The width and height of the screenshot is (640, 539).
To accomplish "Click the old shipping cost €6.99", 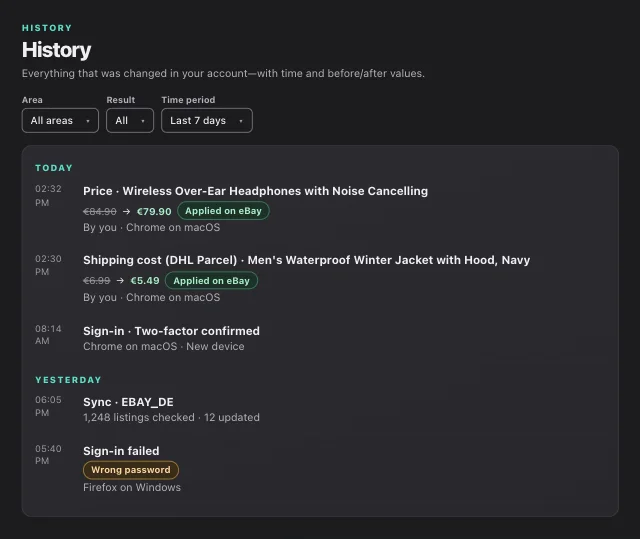I will click(97, 281).
